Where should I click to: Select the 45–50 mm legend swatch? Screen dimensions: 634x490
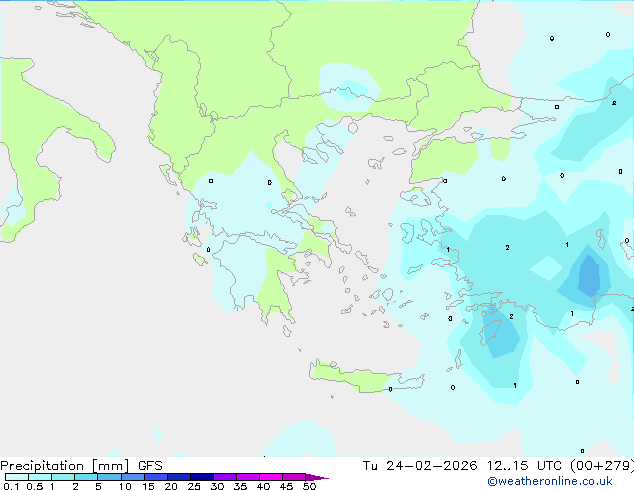point(294,477)
